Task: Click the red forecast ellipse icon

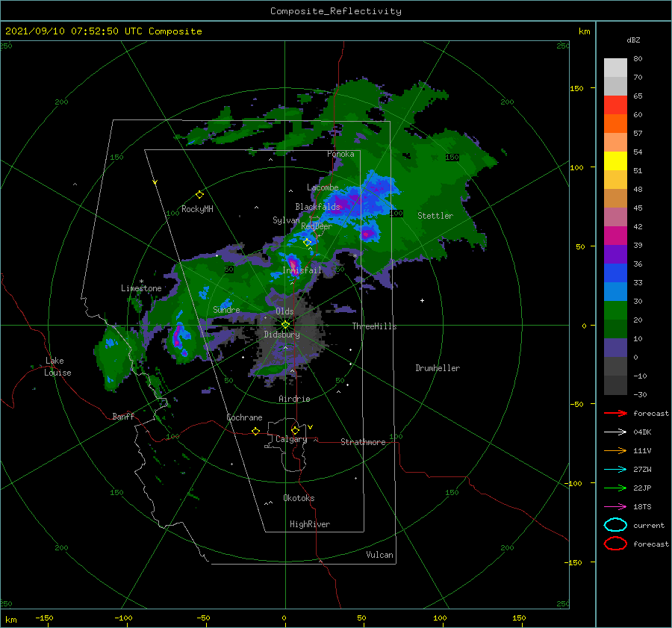Action: tap(615, 544)
